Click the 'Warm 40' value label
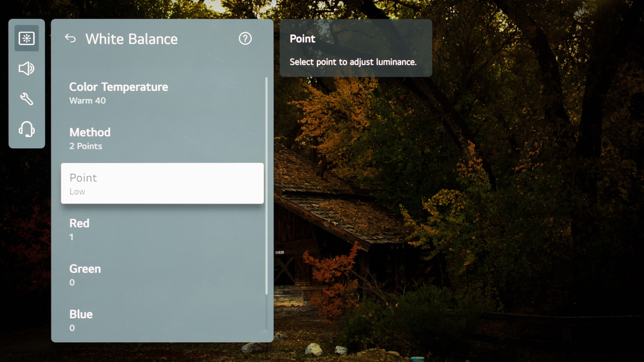The image size is (644, 362). tap(87, 101)
